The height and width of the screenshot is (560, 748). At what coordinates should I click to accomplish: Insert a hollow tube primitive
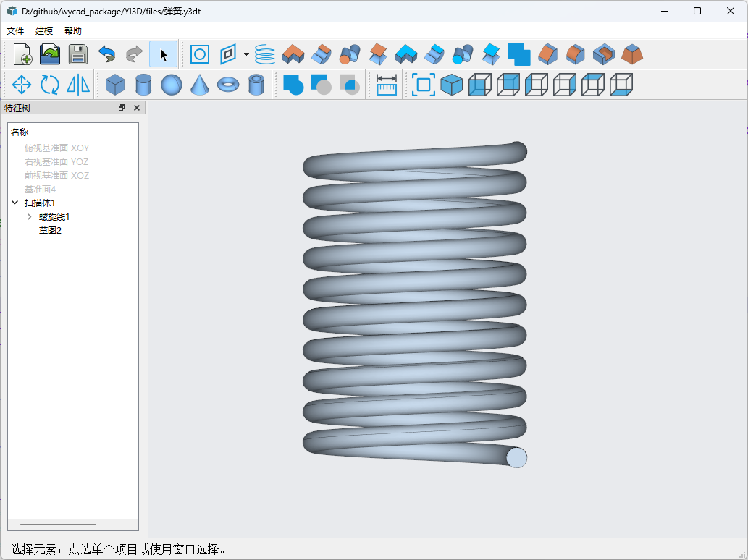click(x=256, y=85)
